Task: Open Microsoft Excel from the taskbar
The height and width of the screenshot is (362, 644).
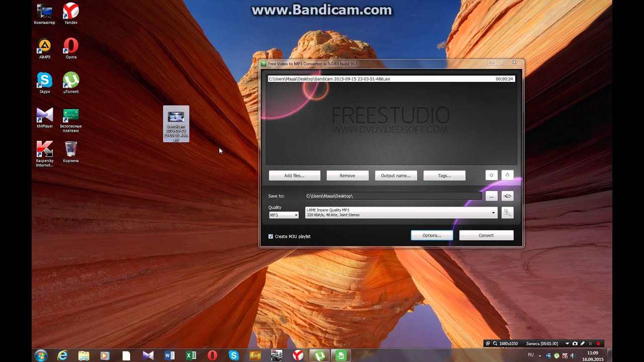Action: click(191, 355)
